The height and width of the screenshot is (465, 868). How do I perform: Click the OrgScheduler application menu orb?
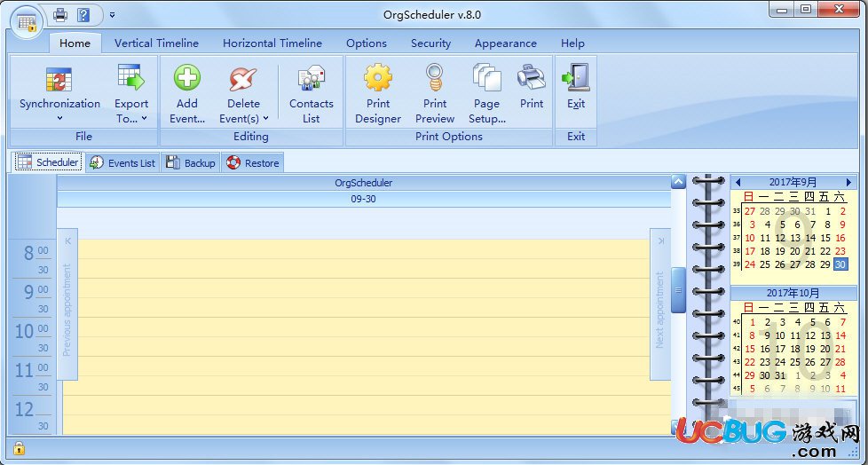(x=27, y=22)
